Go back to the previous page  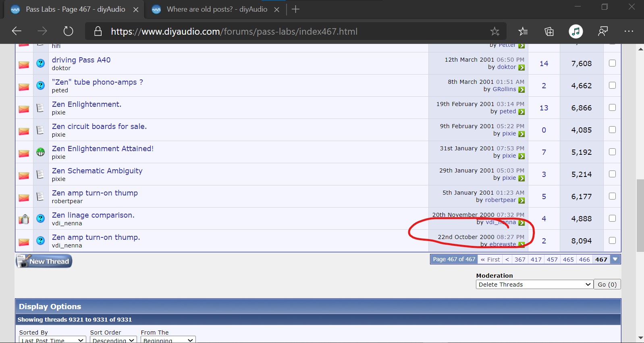pyautogui.click(x=17, y=31)
